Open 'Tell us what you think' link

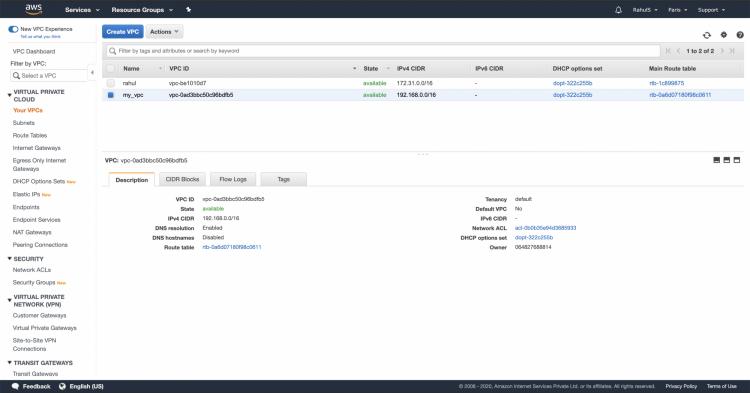[x=40, y=36]
